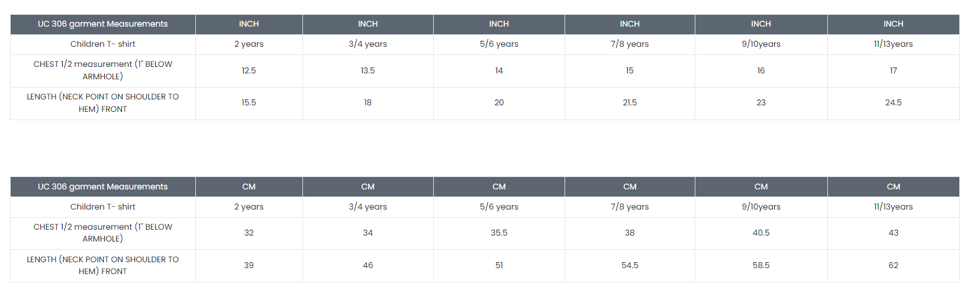Select '5/6 years' cell in the inch table
Screen dimensions: 980x293
click(499, 44)
